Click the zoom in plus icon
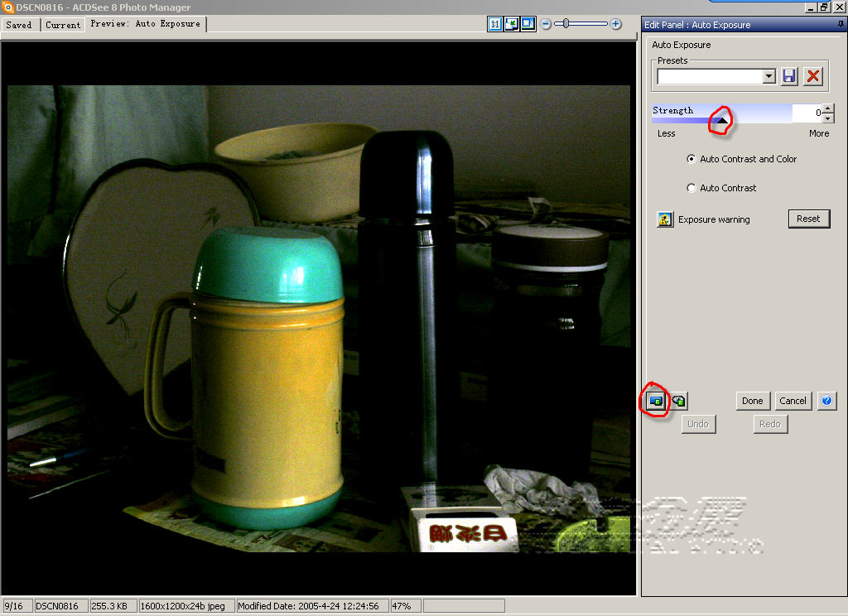This screenshot has width=848, height=616. coord(615,24)
